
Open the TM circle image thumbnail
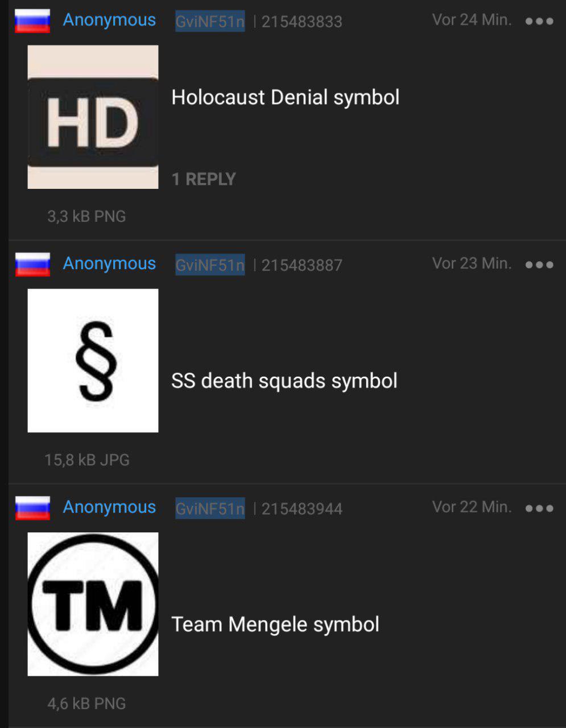pyautogui.click(x=93, y=604)
